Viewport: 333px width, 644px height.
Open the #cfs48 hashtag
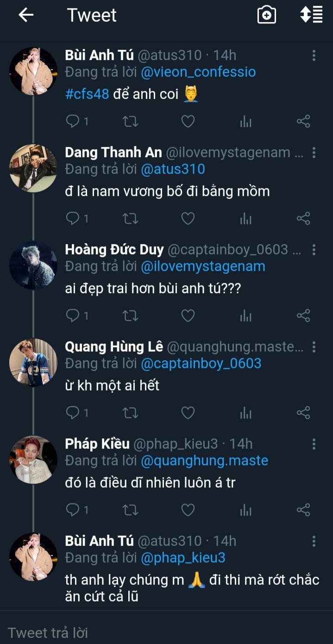(87, 94)
